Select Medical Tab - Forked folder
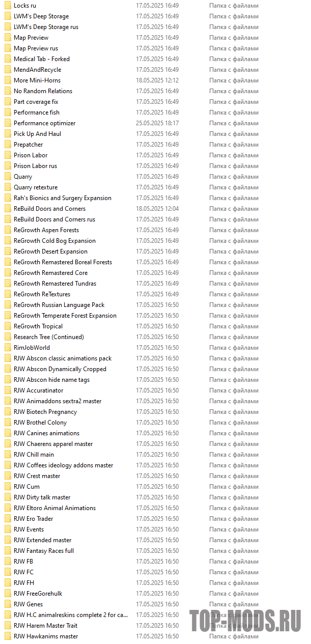 tap(42, 59)
